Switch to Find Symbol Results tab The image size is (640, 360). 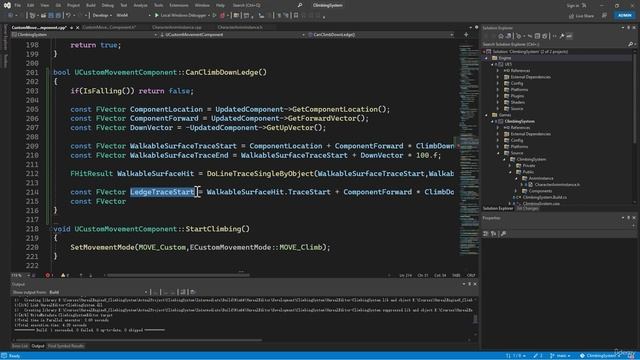click(66, 346)
